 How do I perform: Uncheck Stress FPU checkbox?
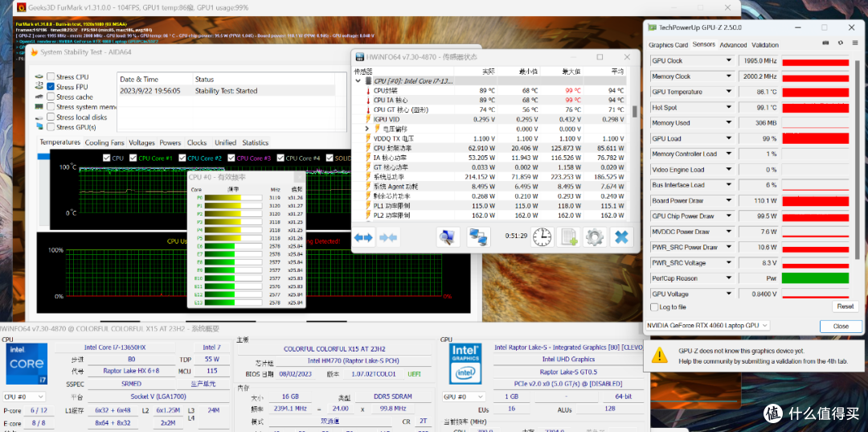(x=51, y=87)
